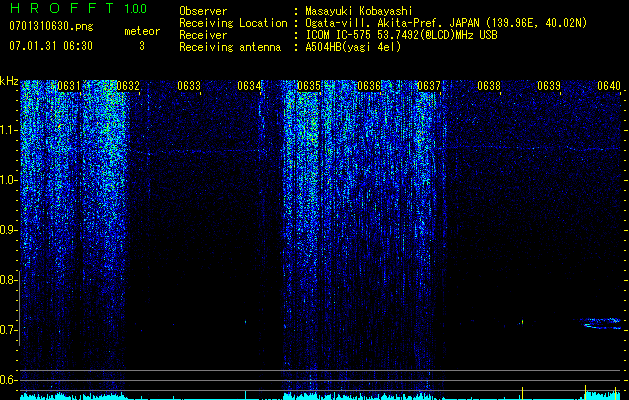This screenshot has height=400, width=629.
Task: Click the 1.1 kHz axis label
Action: pyautogui.click(x=9, y=130)
